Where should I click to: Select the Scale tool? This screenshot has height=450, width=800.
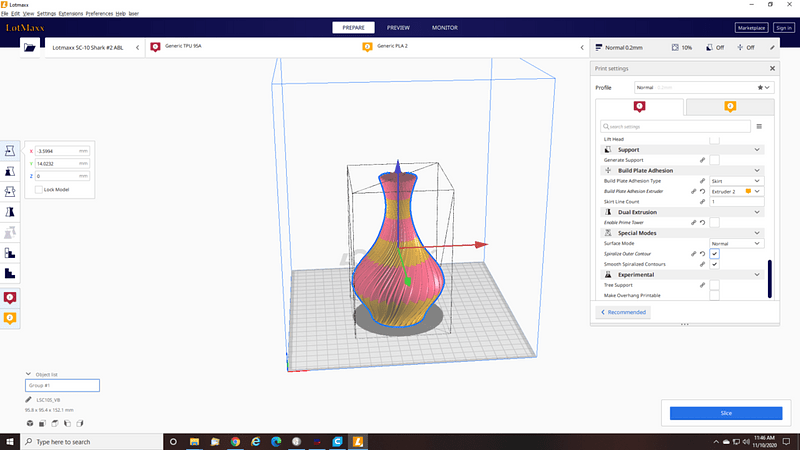point(10,171)
